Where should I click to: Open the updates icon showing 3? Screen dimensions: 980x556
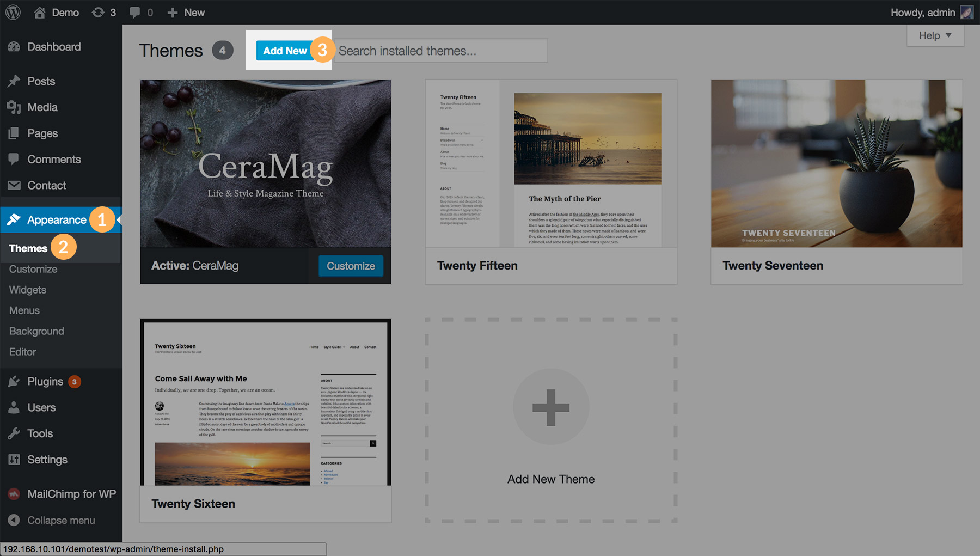[x=99, y=12]
